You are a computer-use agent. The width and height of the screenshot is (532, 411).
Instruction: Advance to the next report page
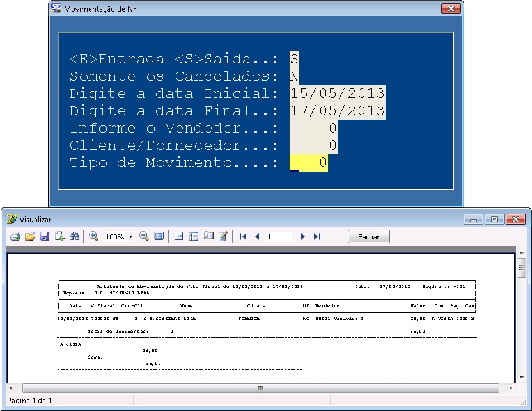pos(303,237)
